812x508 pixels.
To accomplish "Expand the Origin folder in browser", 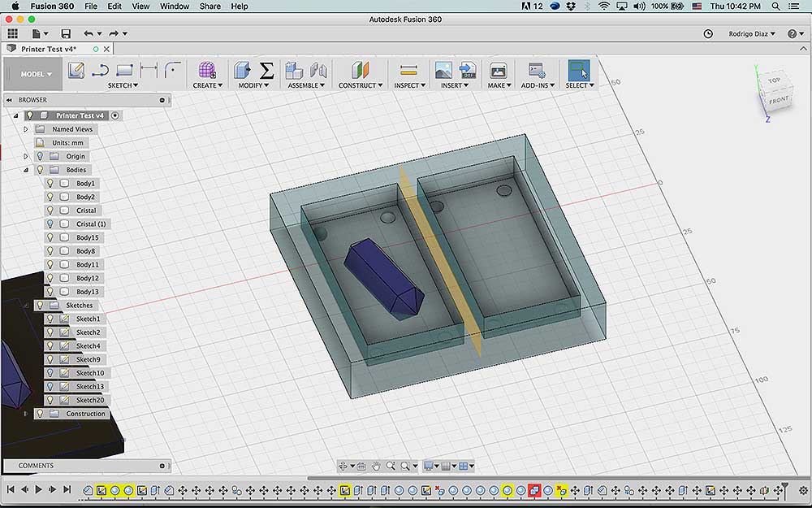I will (x=25, y=156).
